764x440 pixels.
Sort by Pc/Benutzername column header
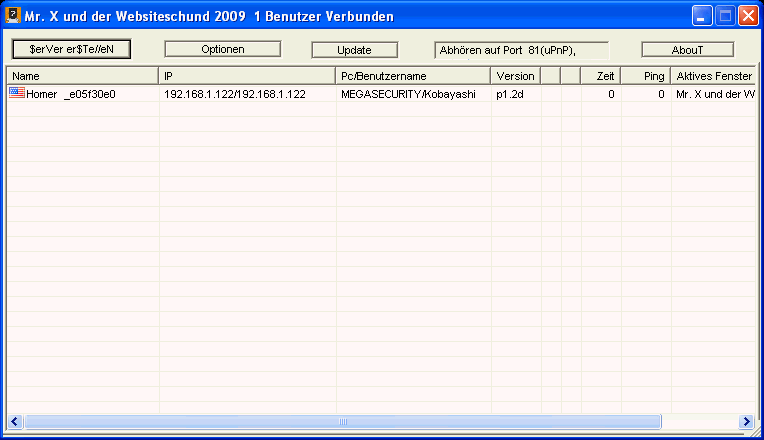point(413,76)
